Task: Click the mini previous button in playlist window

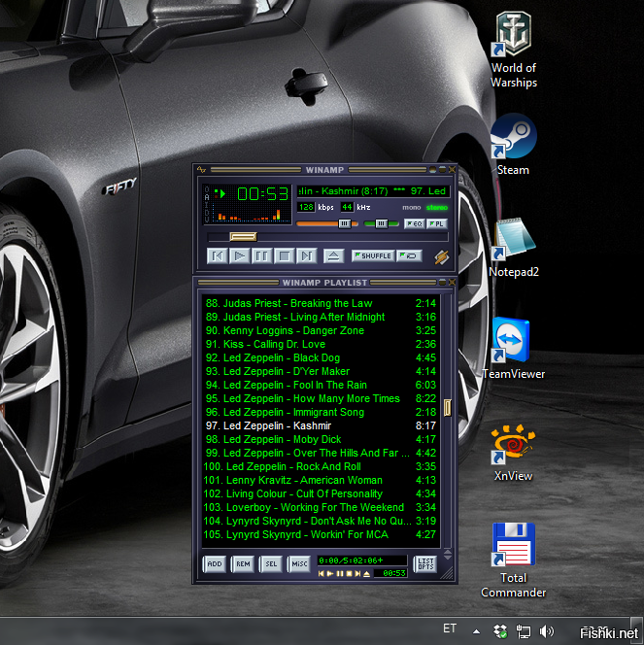Action: pyautogui.click(x=322, y=573)
